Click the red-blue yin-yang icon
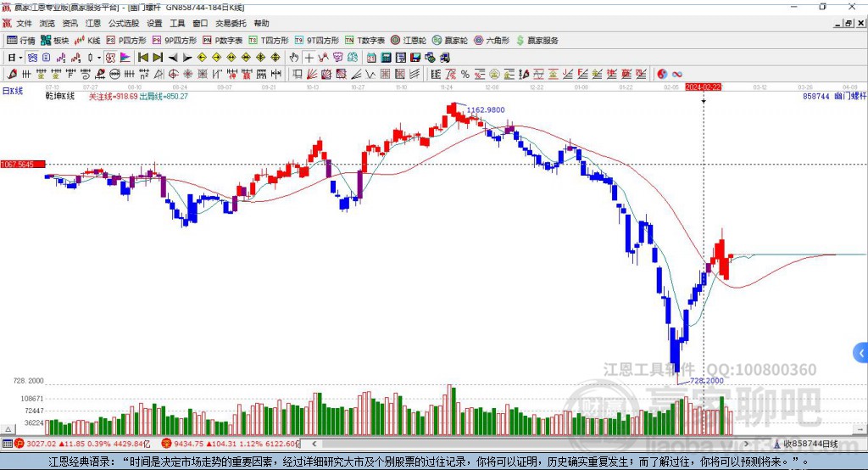Image resolution: width=868 pixels, height=470 pixels. pyautogui.click(x=662, y=74)
